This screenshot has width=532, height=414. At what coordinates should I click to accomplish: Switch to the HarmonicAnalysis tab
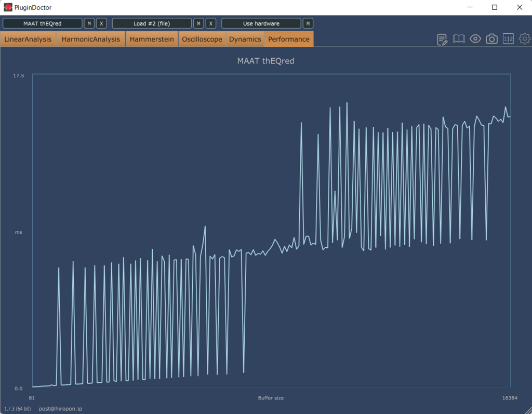[x=90, y=39]
